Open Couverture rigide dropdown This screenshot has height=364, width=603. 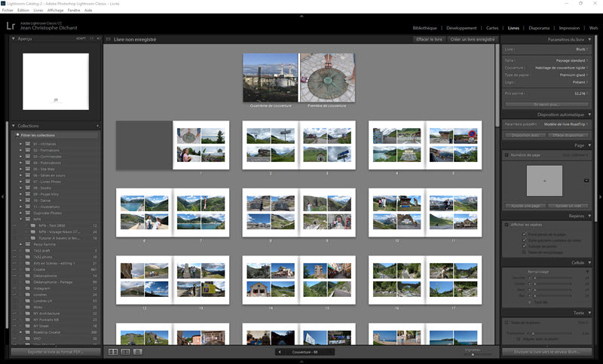562,68
